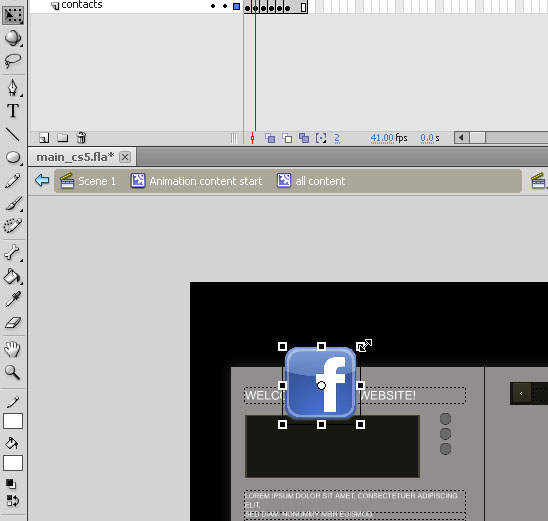Click the bottom-right transform handle

tap(360, 425)
